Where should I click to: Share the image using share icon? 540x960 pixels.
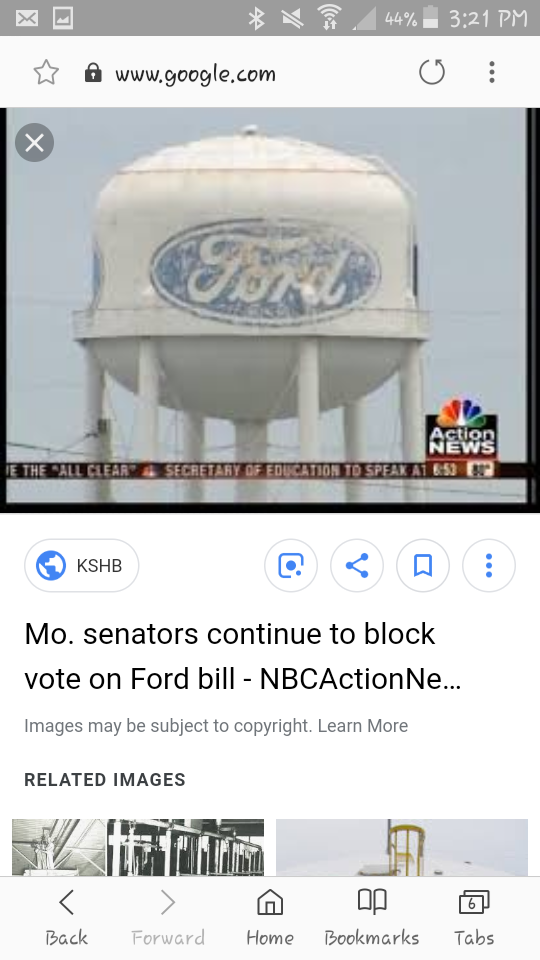tap(357, 566)
